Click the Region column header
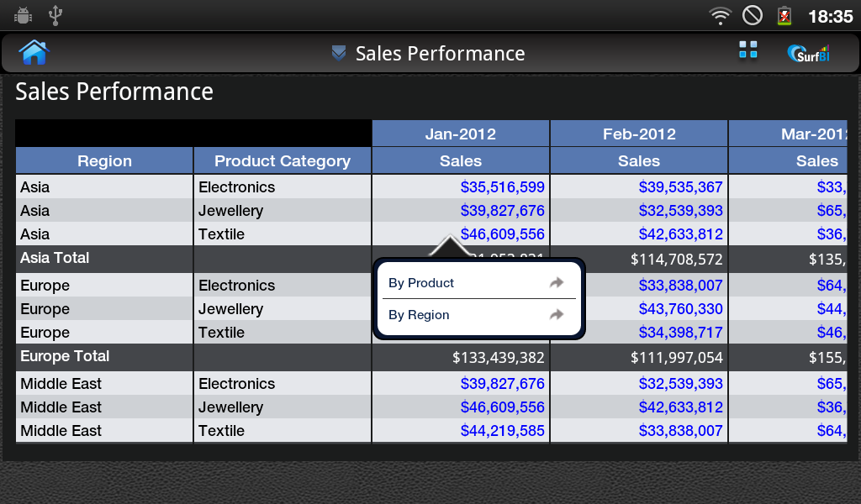 click(x=104, y=160)
